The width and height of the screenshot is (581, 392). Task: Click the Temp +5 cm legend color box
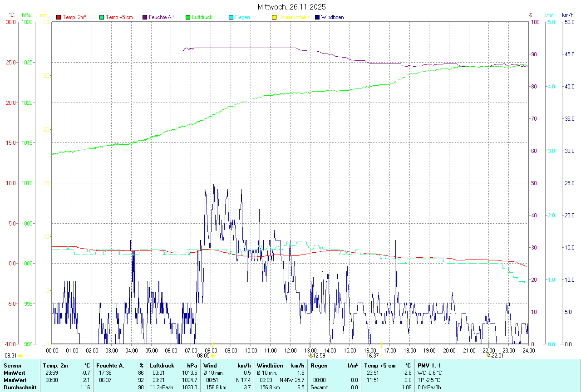click(x=102, y=17)
